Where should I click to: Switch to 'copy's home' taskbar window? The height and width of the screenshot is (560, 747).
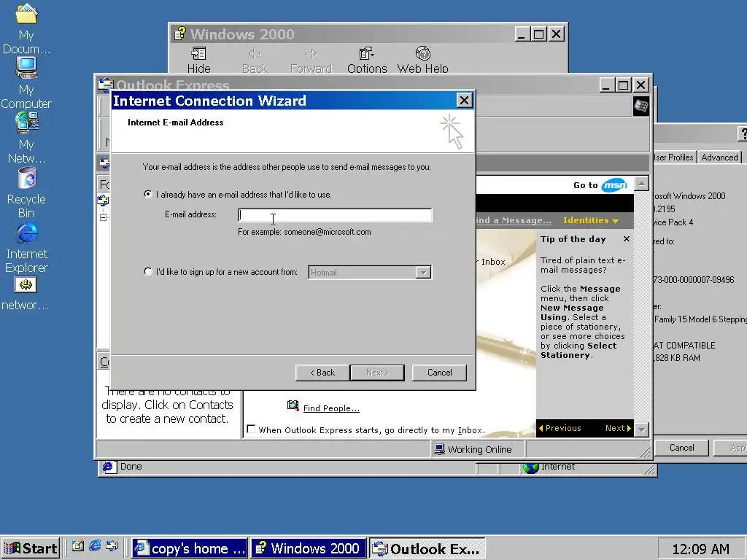190,548
